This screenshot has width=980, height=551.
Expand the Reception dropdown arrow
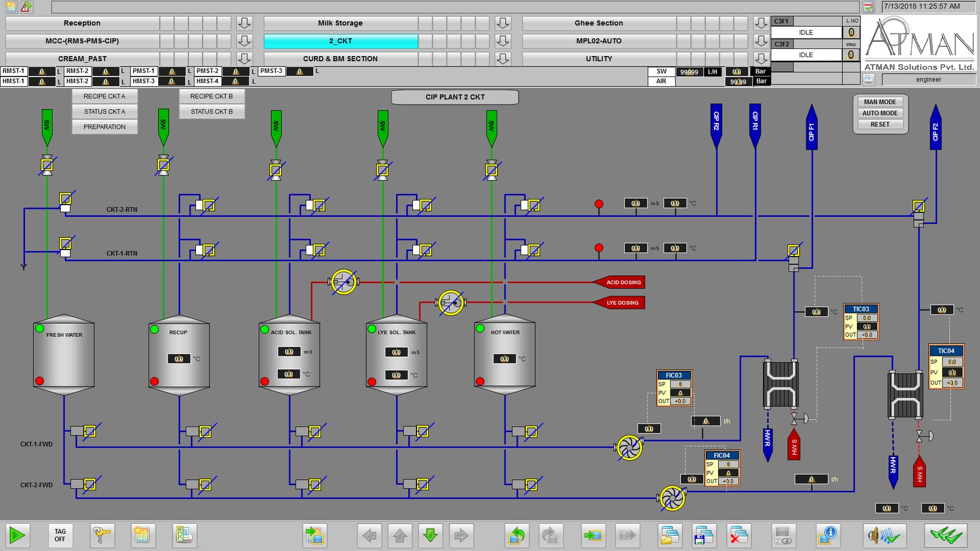pyautogui.click(x=244, y=23)
